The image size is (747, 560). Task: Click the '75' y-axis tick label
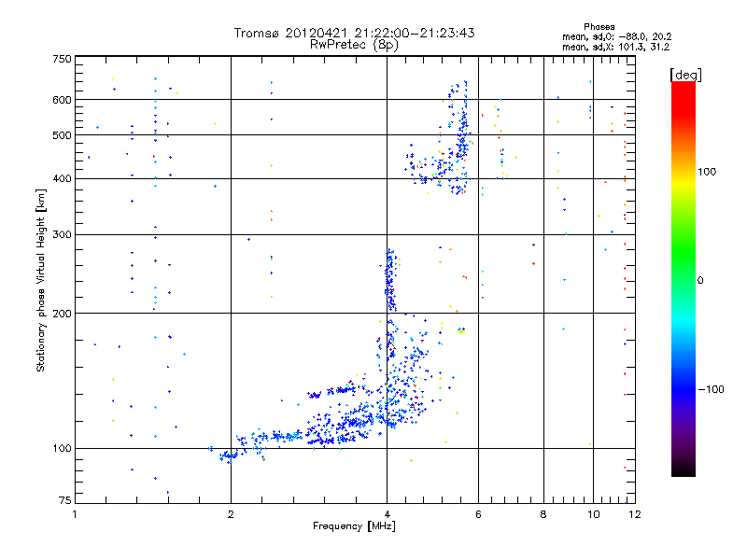pyautogui.click(x=65, y=500)
